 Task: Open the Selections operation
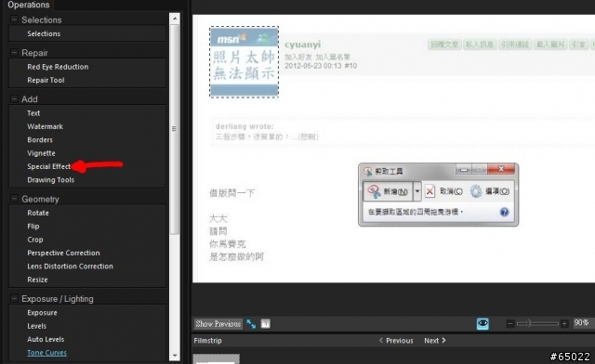tap(44, 33)
